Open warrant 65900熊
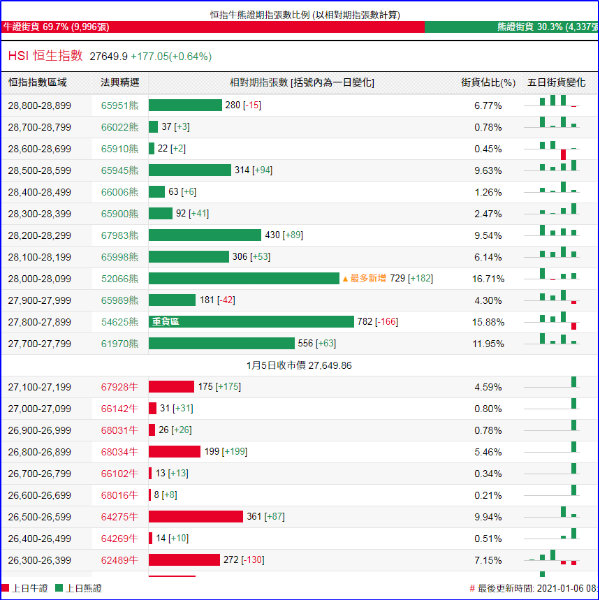Viewport: 599px width, 600px height. point(119,214)
